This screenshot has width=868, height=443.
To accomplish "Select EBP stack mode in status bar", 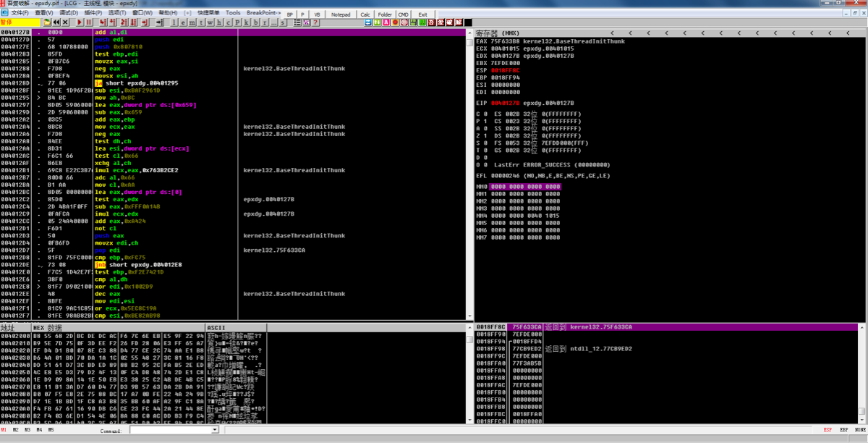I will point(843,430).
